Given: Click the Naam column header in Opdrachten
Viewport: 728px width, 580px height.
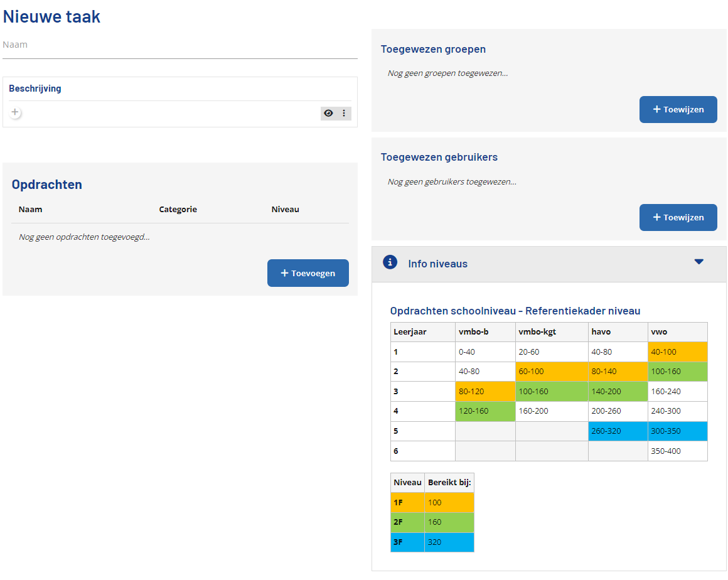Looking at the screenshot, I should (31, 210).
